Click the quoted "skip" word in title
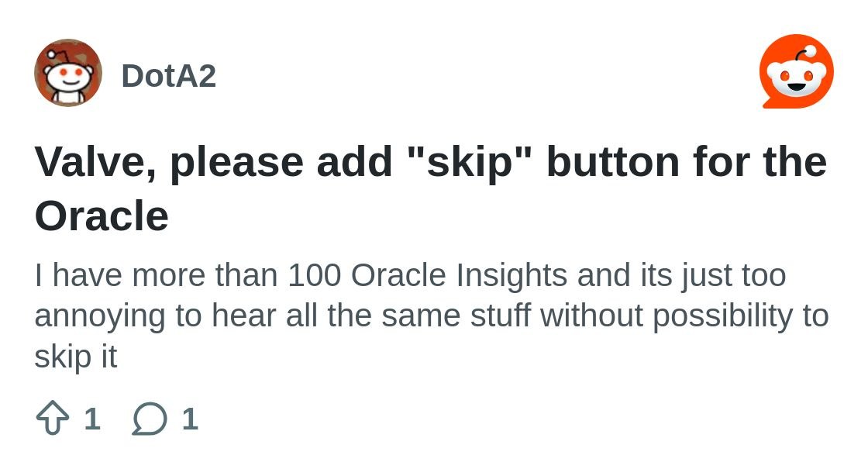868x476 pixels. pyautogui.click(x=468, y=163)
